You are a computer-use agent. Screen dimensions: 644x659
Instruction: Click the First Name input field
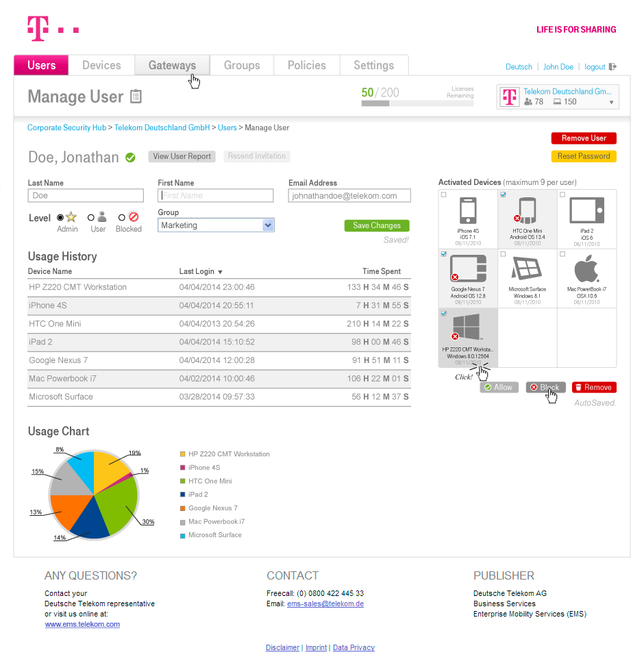pos(216,195)
